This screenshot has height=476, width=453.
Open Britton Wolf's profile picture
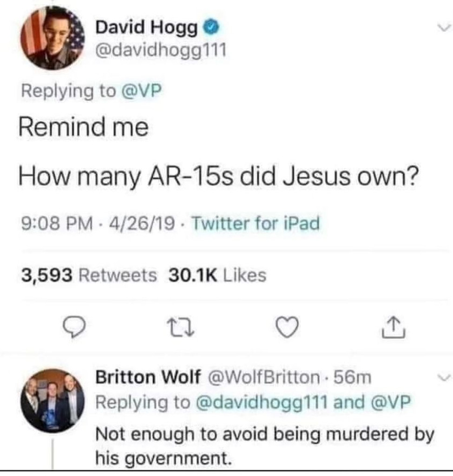(x=53, y=400)
